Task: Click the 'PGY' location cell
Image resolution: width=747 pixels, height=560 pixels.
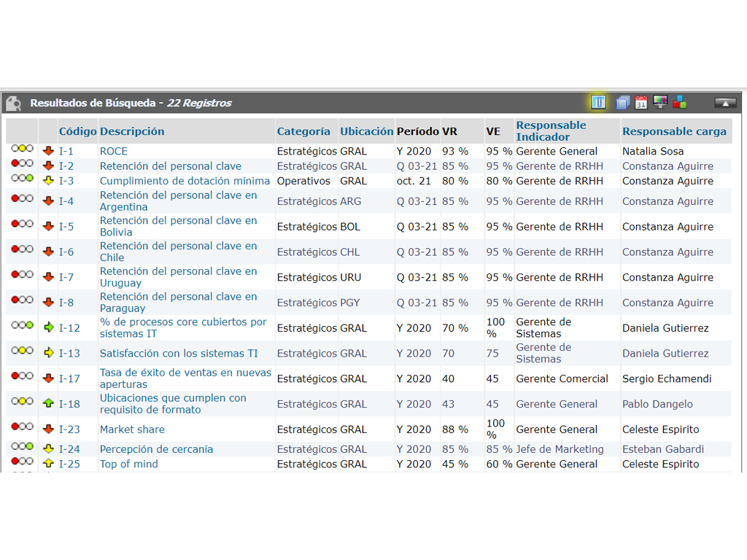Action: 350,303
